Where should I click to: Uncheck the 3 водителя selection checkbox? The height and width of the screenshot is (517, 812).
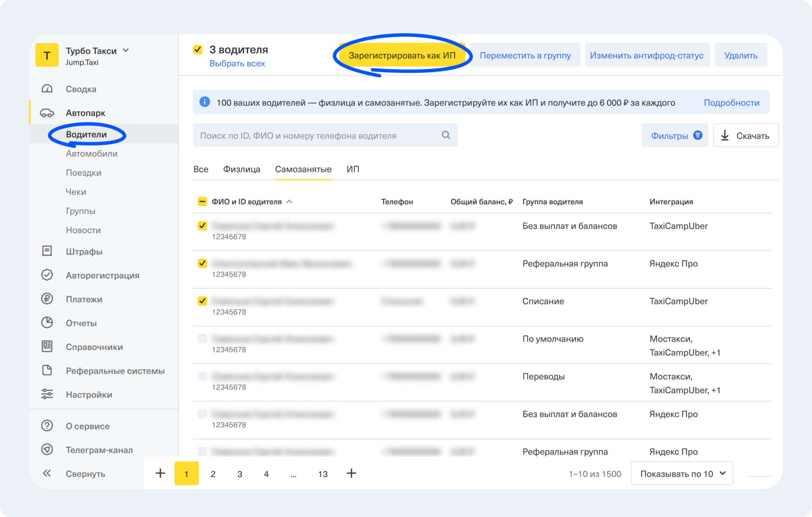point(198,50)
